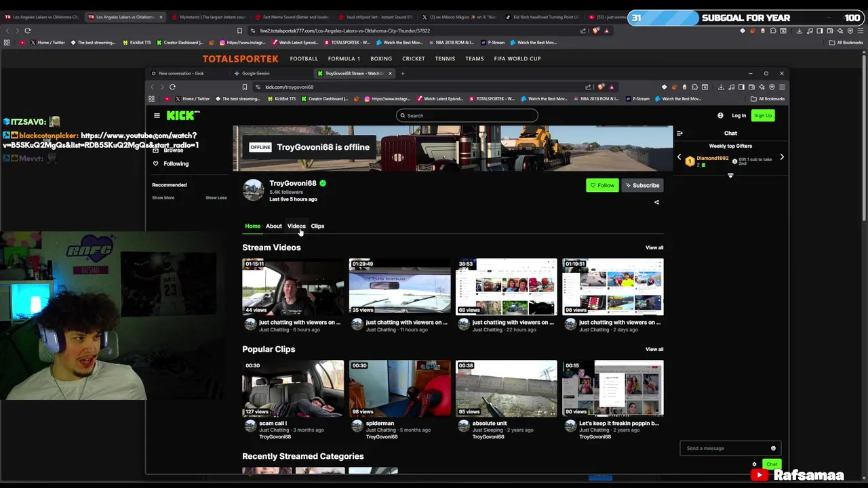
Task: Reload the totalsportek page in back window
Action: [28, 30]
